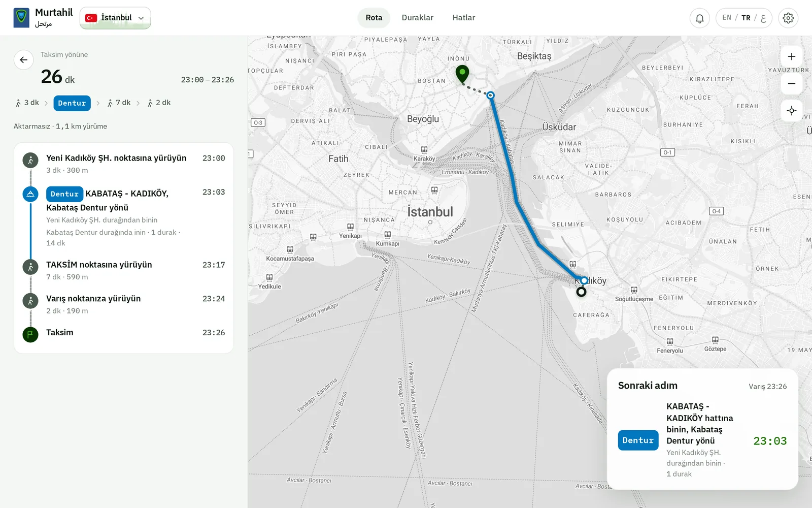Screen dimensions: 812x508
Task: Click the Kadıköy origin circle marker
Action: pos(582,292)
